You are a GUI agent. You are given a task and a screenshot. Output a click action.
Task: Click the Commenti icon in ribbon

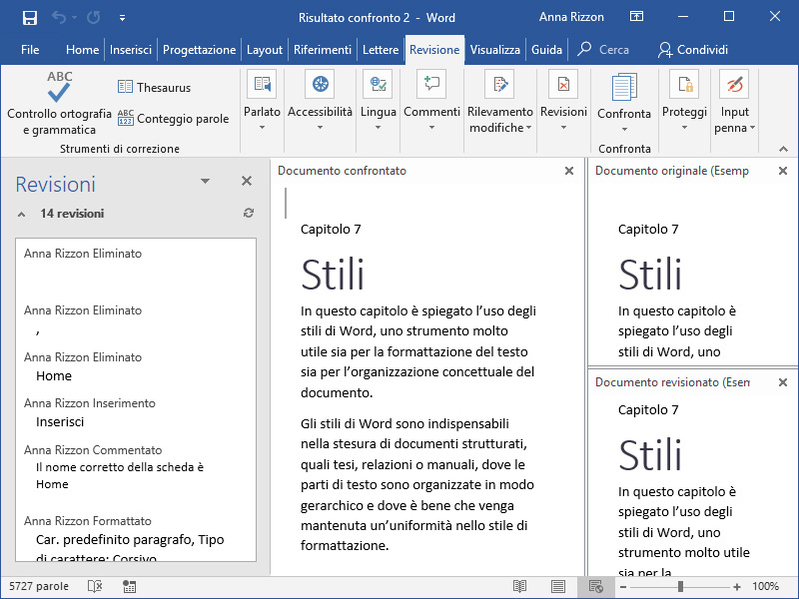click(432, 84)
